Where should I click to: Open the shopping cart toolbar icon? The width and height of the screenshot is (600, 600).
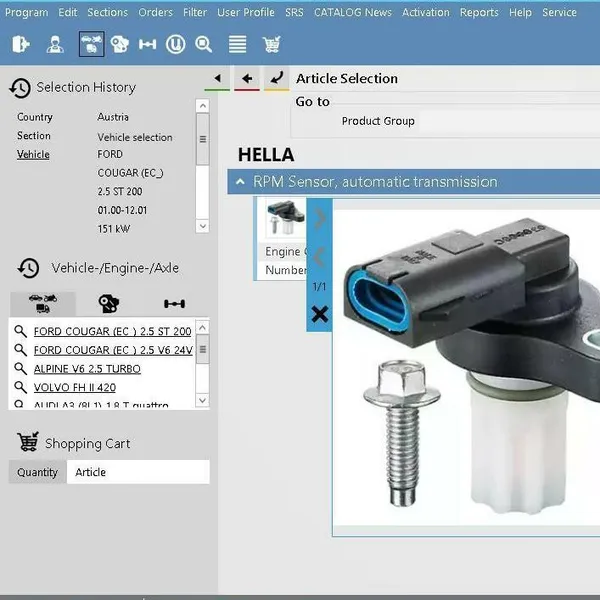(271, 44)
